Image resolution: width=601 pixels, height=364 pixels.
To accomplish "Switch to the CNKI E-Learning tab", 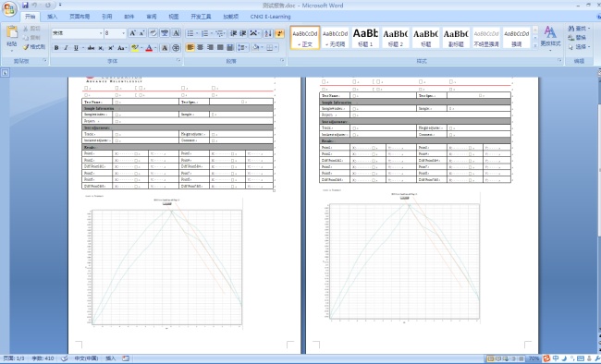I will (x=270, y=17).
